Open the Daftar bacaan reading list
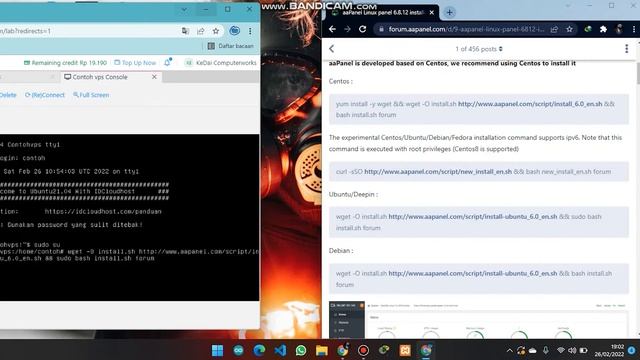The image size is (640, 360). coord(231,46)
